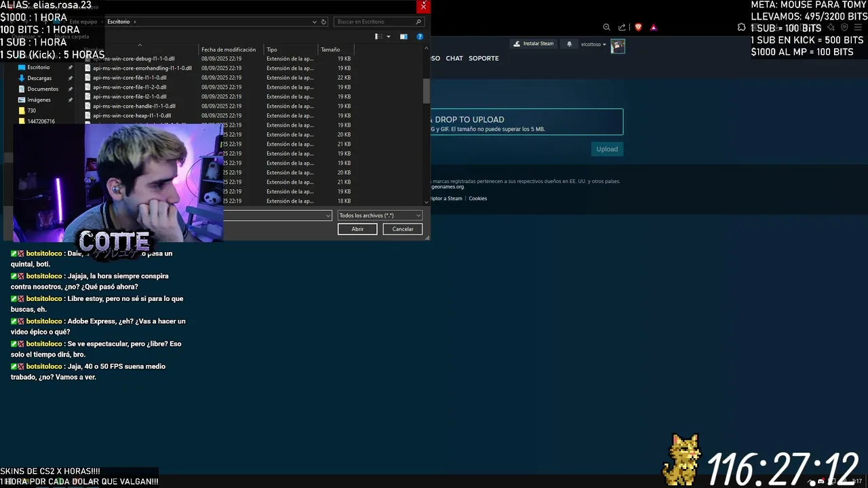
Task: Click the change view layout icon
Action: pos(378,37)
